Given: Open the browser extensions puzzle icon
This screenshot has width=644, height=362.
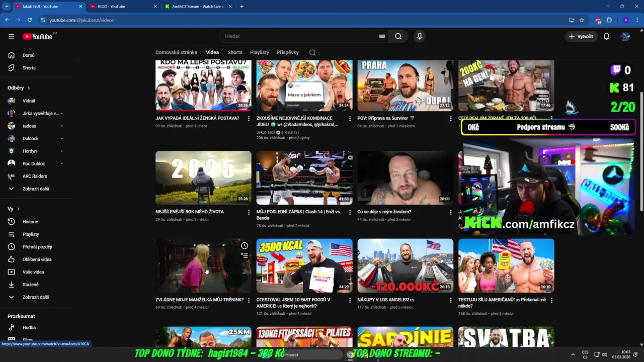Looking at the screenshot, I should click(x=609, y=20).
